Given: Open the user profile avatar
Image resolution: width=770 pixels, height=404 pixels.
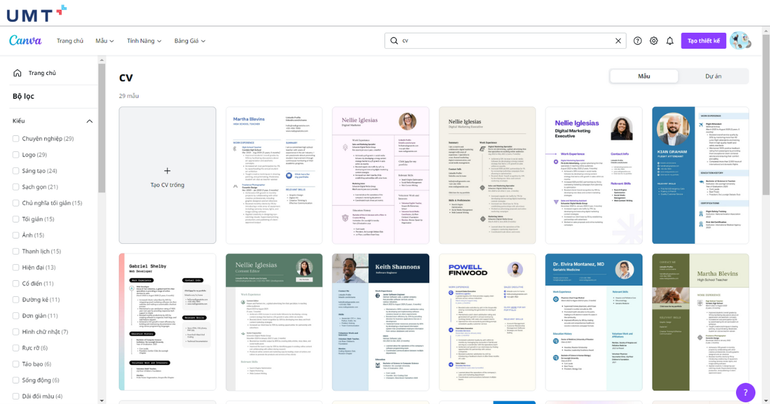Looking at the screenshot, I should 740,40.
